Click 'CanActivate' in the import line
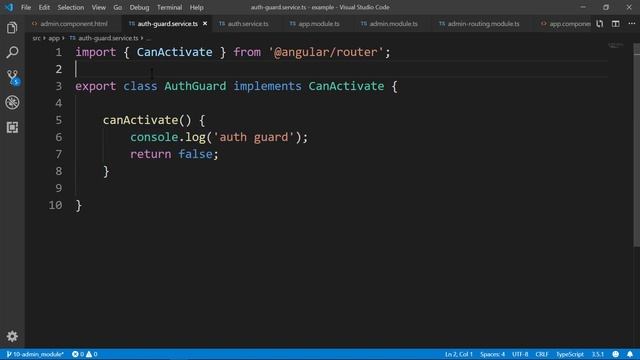Image resolution: width=640 pixels, height=360 pixels. [174, 52]
